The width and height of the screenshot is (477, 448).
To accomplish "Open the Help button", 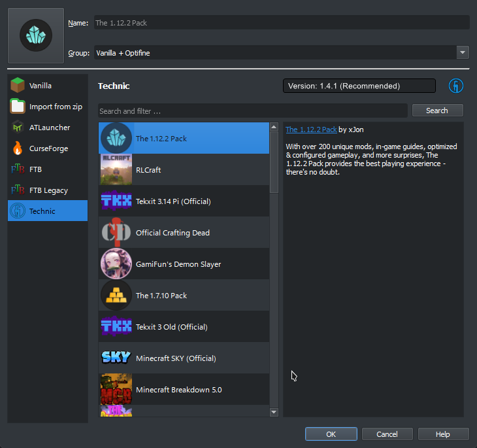I will coord(443,434).
